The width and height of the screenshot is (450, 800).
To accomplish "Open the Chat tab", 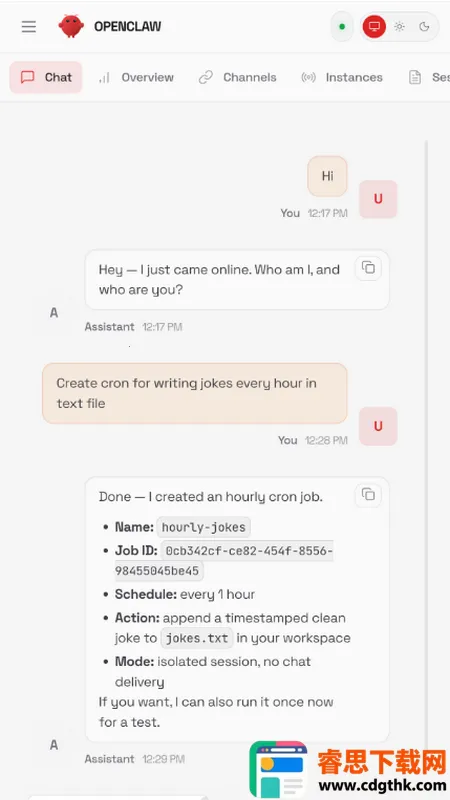I will pos(46,78).
